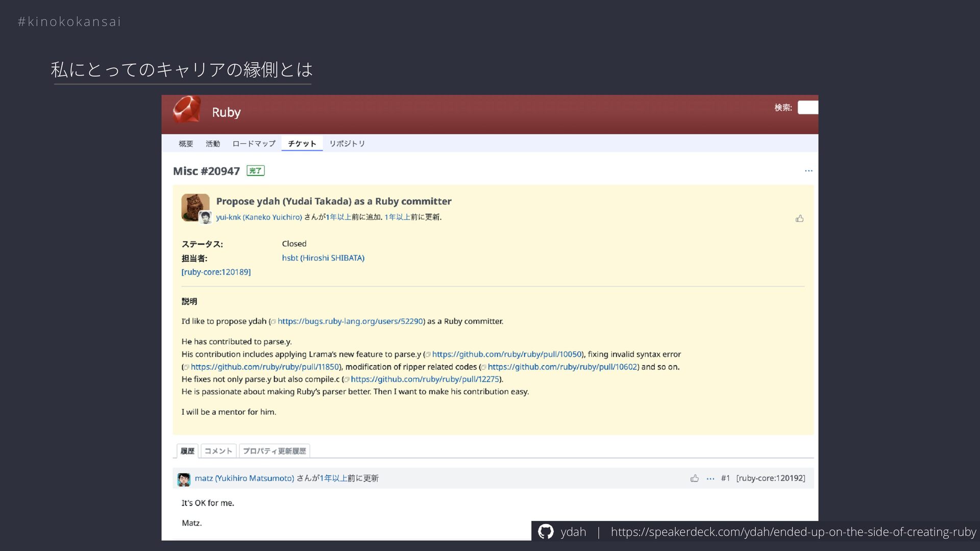
Task: Click the 完了 status badge
Action: (255, 171)
